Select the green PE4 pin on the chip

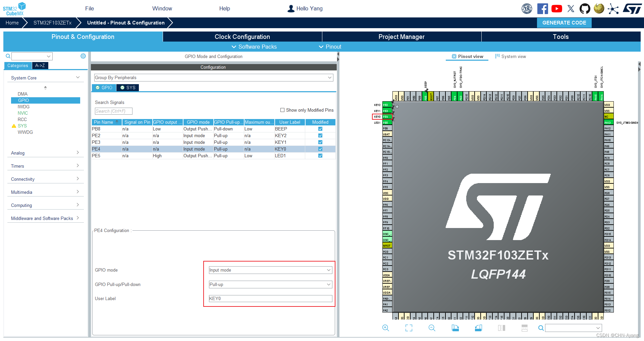(x=387, y=117)
